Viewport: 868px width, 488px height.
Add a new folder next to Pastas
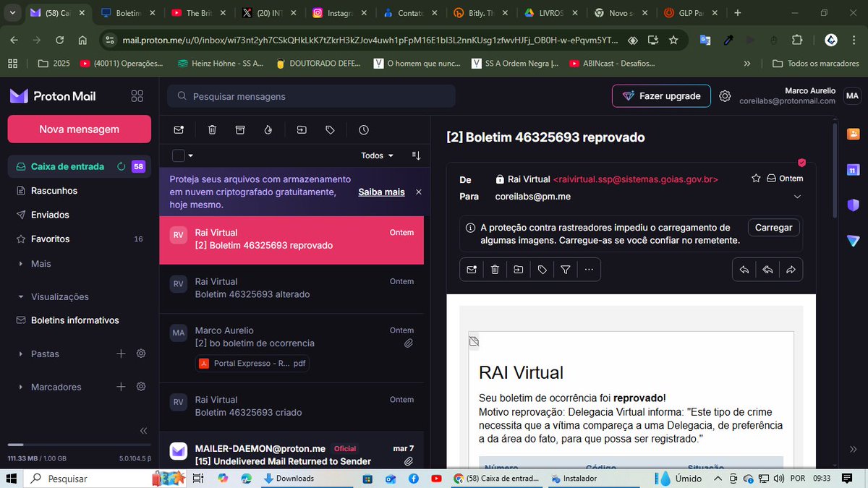click(x=121, y=354)
